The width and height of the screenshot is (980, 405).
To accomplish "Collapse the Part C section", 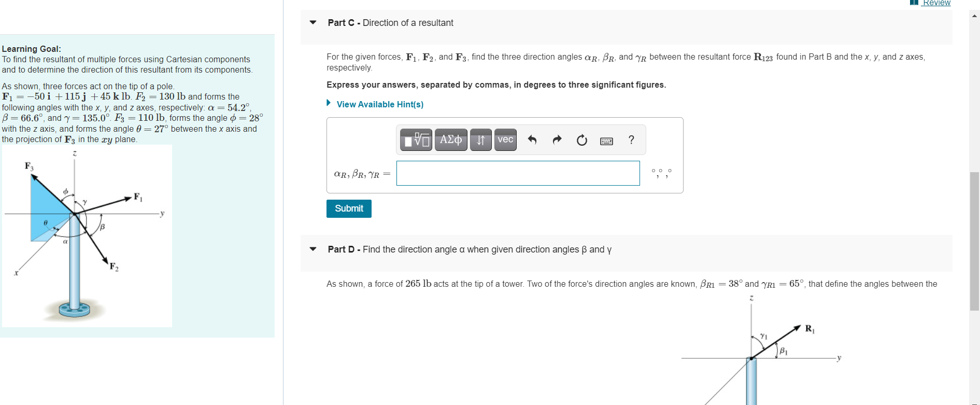I will (x=313, y=23).
